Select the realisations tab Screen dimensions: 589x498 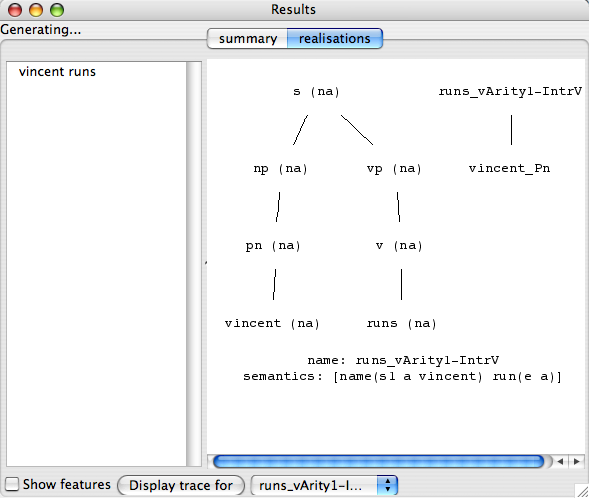pos(335,38)
